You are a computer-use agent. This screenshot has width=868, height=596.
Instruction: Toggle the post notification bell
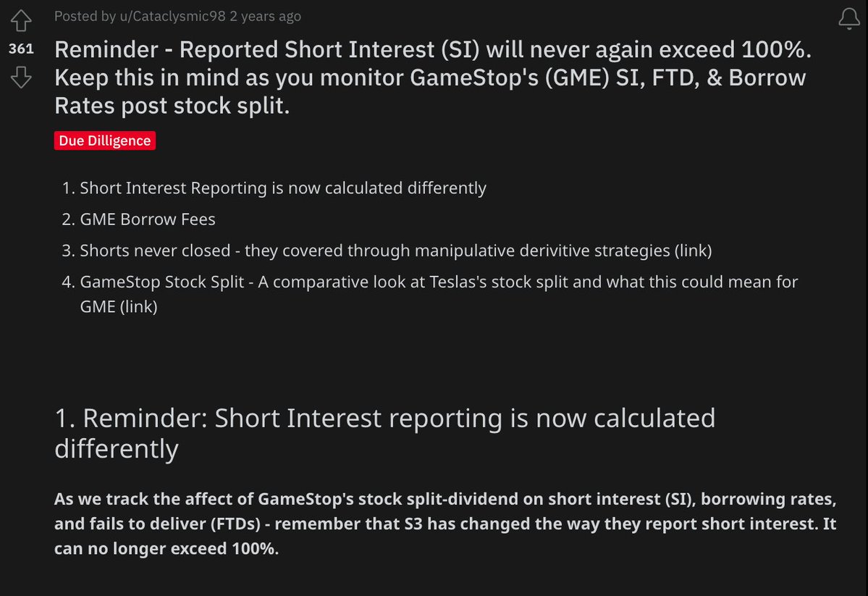click(848, 19)
